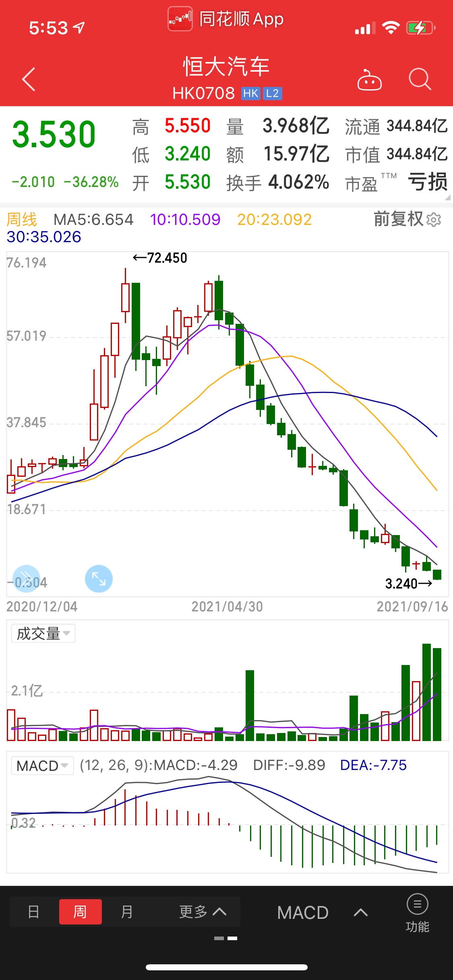
Task: Open the robot assistant icon
Action: [369, 80]
